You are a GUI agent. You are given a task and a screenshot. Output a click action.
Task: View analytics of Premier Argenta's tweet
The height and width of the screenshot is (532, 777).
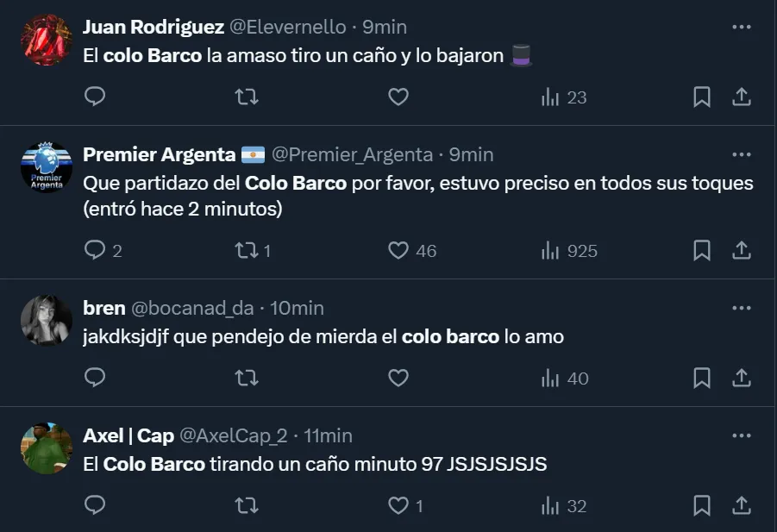pos(568,251)
